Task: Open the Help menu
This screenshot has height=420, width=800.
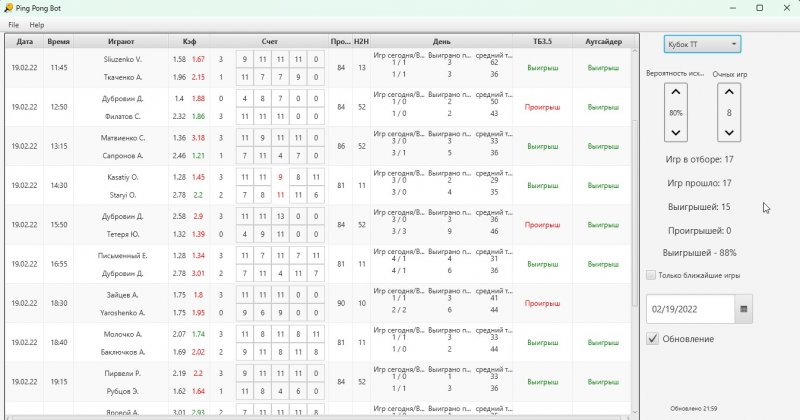Action: point(37,24)
